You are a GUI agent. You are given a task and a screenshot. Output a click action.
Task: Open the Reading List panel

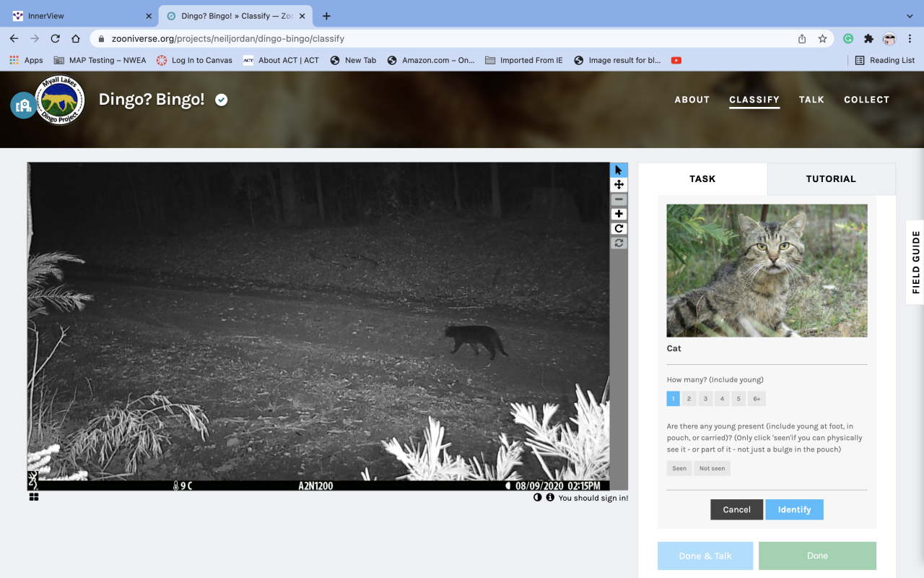pos(885,60)
